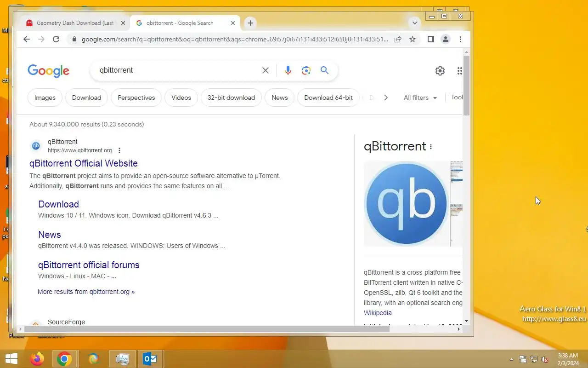Select the Videos filter chip
Image resolution: width=588 pixels, height=368 pixels.
pyautogui.click(x=181, y=98)
